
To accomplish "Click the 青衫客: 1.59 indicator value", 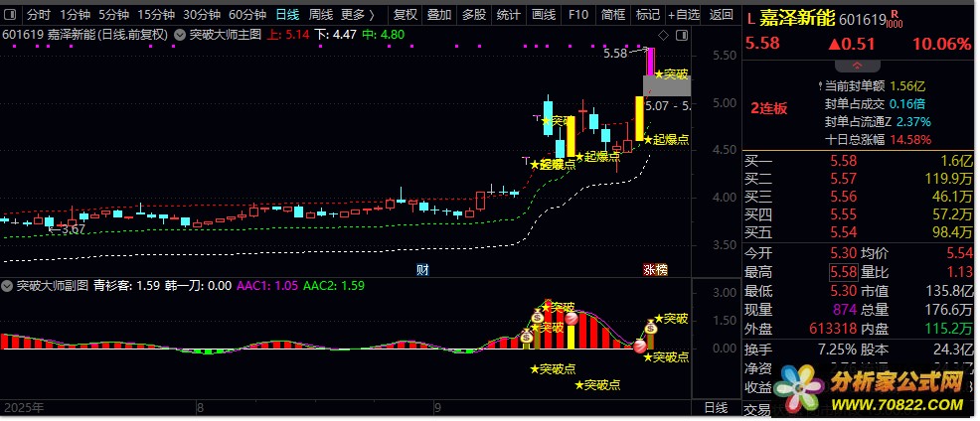I will [127, 286].
